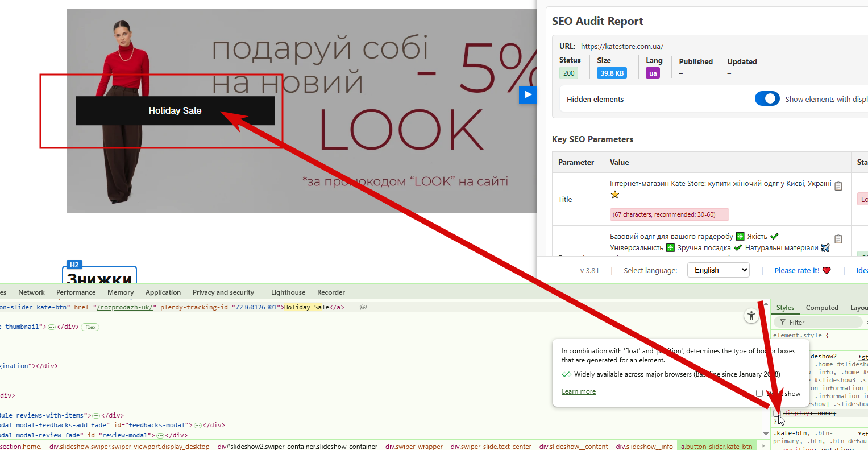This screenshot has height=450, width=868.
Task: Click the filter funnel icon in Styles
Action: (x=783, y=323)
